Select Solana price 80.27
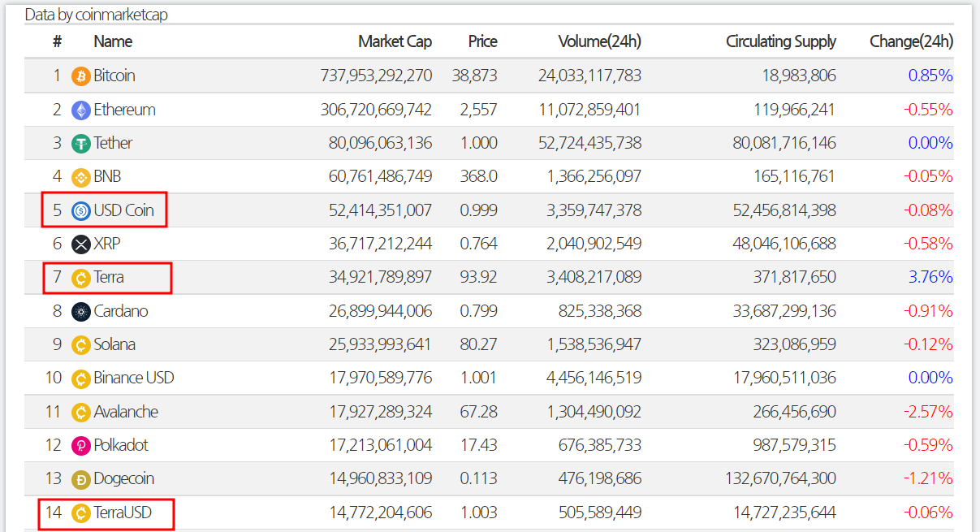Screen dimensions: 980x532 478,344
